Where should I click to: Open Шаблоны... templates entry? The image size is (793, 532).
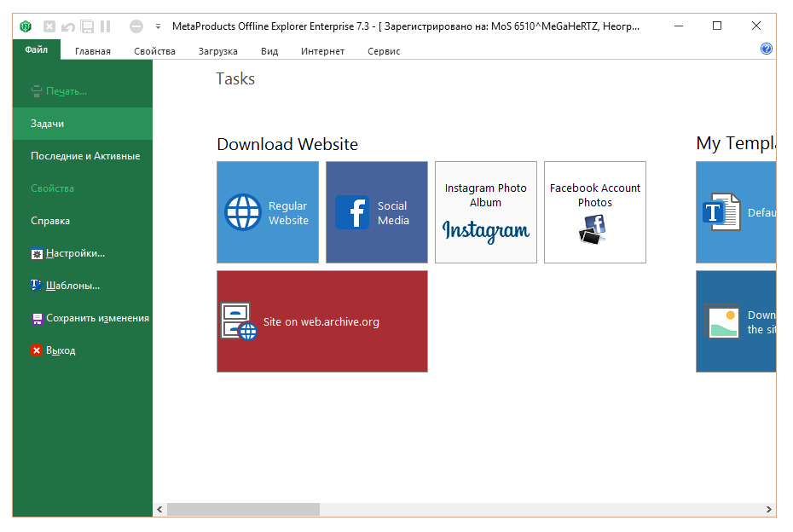(x=83, y=286)
